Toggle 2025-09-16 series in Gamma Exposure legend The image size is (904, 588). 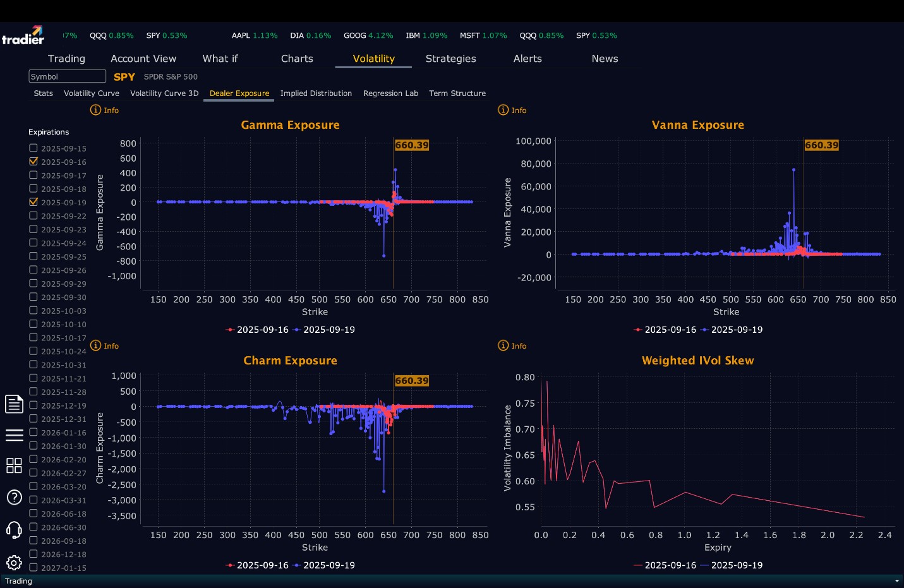pos(257,330)
